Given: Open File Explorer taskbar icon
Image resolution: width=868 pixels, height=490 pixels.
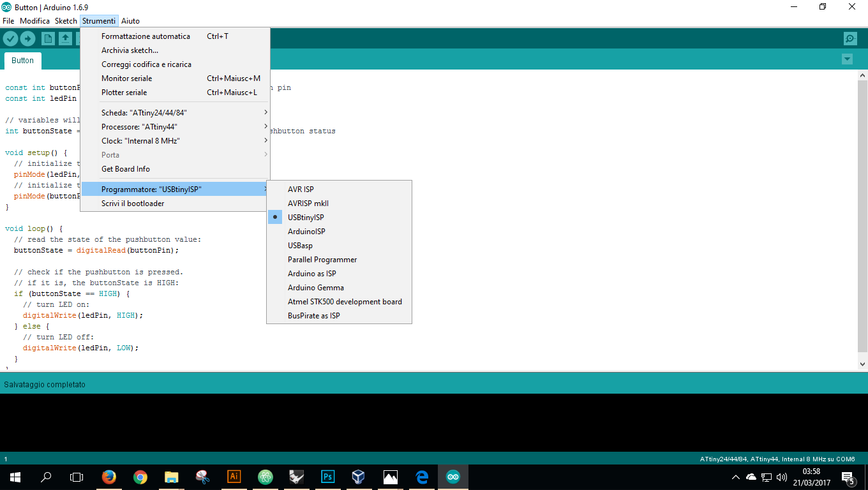Looking at the screenshot, I should pos(172,477).
